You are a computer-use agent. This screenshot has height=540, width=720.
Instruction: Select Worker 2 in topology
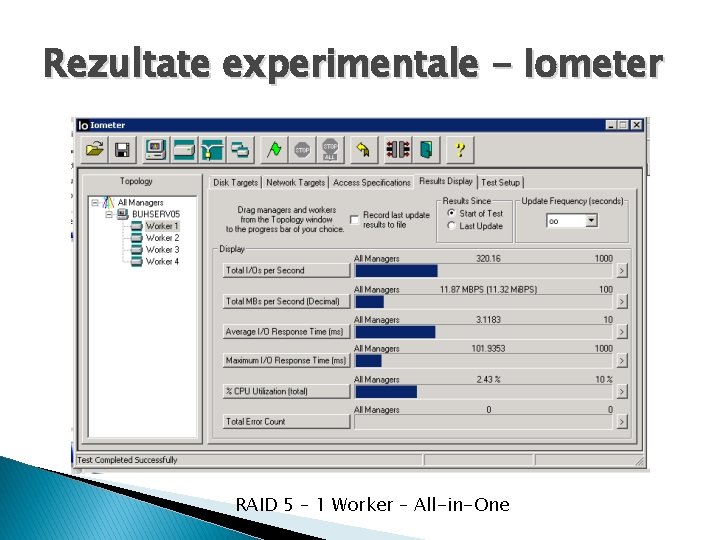(162, 238)
